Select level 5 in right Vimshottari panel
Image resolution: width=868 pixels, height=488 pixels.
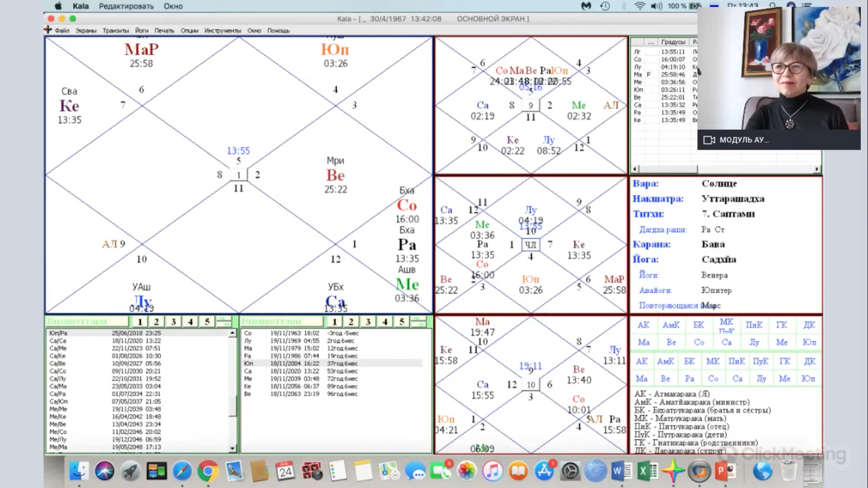pyautogui.click(x=401, y=322)
